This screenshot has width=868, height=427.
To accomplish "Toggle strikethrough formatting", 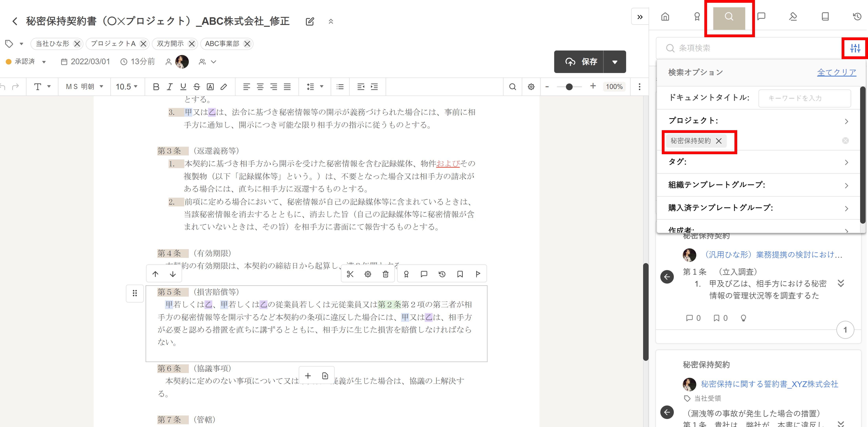I will [196, 87].
